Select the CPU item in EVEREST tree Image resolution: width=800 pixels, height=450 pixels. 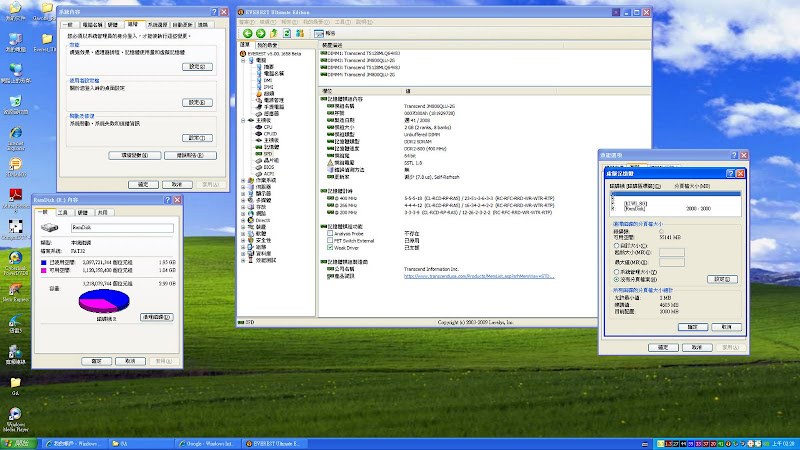[x=269, y=128]
